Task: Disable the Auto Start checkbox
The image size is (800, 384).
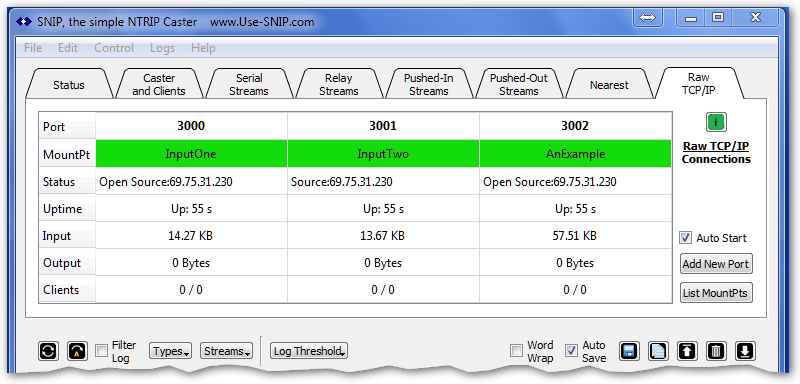Action: click(686, 238)
